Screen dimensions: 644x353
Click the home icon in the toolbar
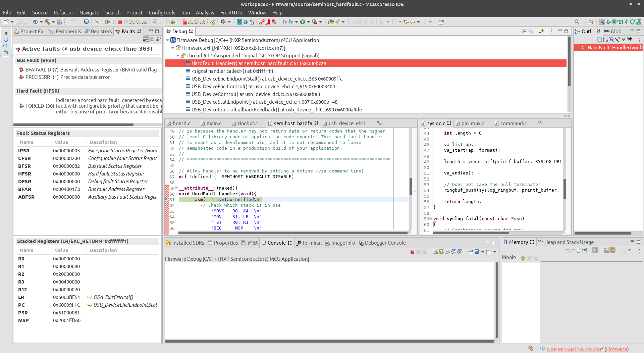(252, 22)
